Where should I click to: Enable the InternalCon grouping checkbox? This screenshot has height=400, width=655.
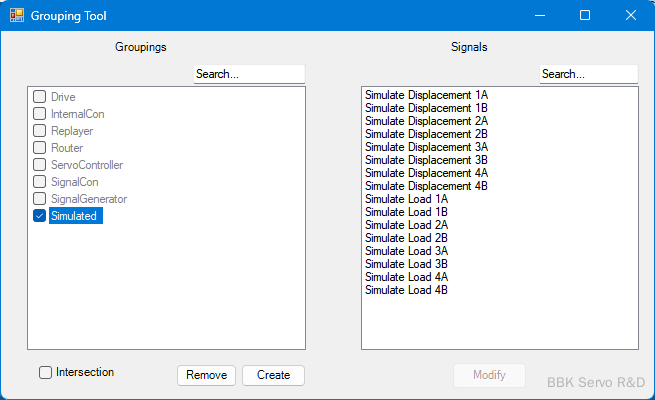[x=40, y=114]
